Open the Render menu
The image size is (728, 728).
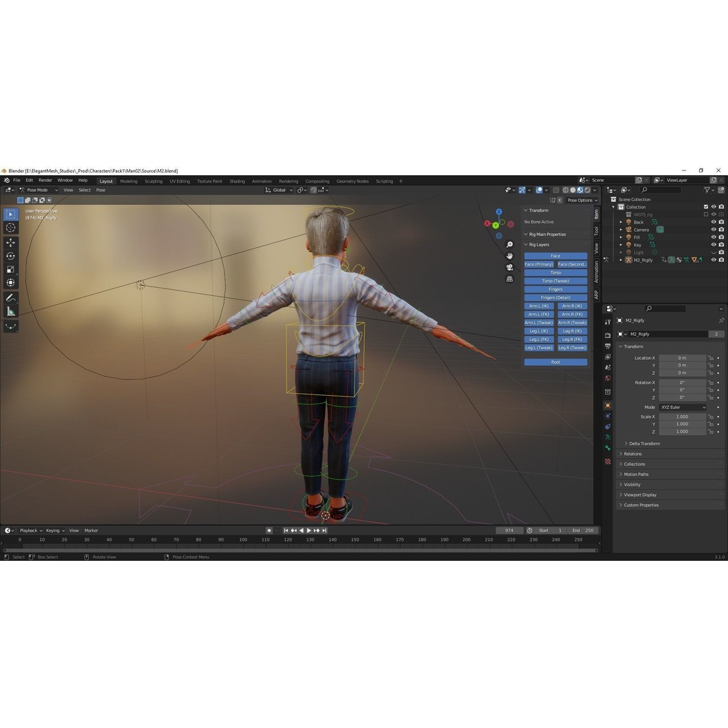point(45,180)
